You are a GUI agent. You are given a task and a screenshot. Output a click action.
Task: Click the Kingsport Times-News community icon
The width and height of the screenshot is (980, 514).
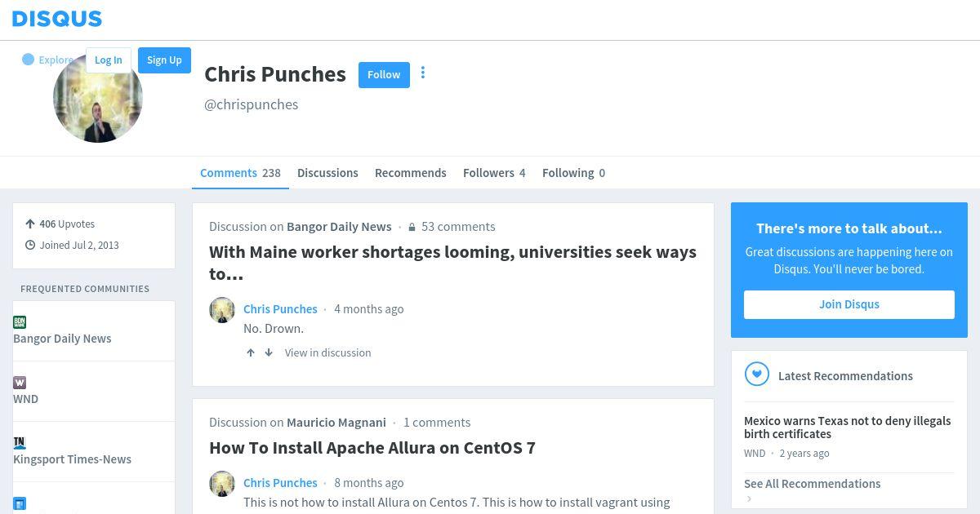point(20,442)
